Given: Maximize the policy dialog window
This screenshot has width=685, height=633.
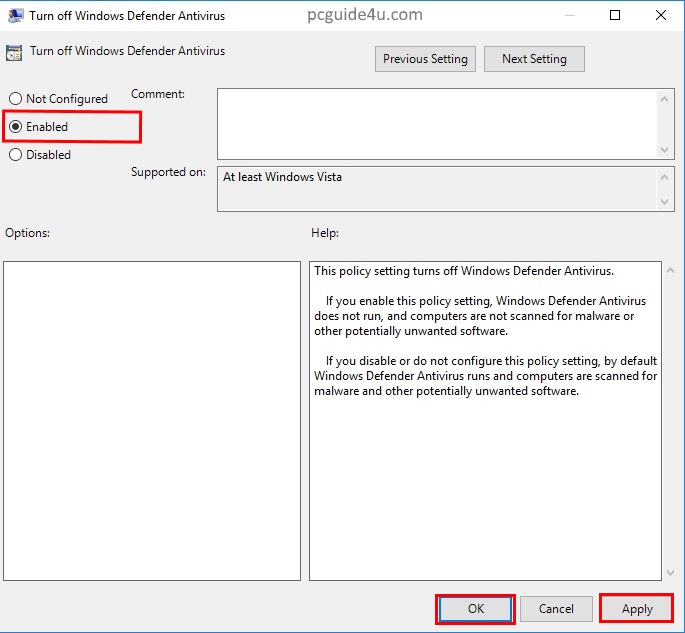Looking at the screenshot, I should (615, 15).
